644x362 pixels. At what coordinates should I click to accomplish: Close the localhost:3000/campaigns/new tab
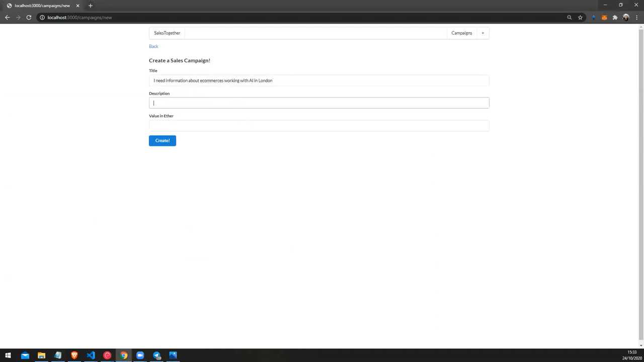pyautogui.click(x=77, y=6)
